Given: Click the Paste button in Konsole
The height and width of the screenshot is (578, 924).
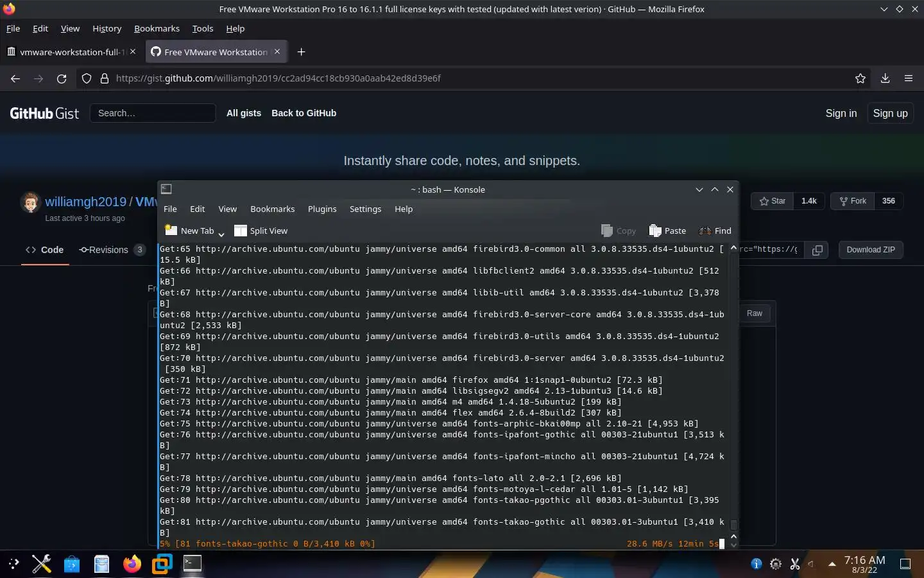Looking at the screenshot, I should (667, 231).
